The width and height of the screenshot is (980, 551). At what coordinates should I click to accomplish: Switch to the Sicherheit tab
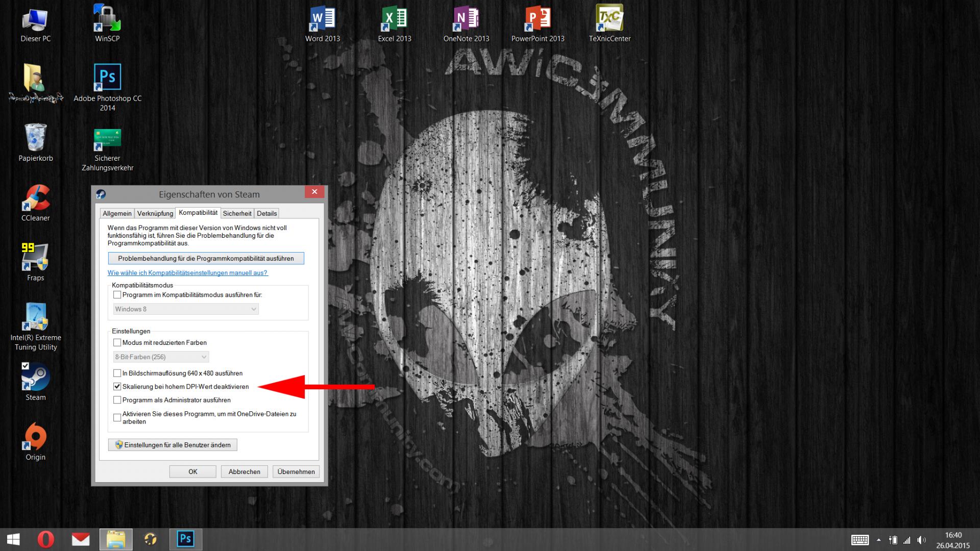click(x=237, y=213)
